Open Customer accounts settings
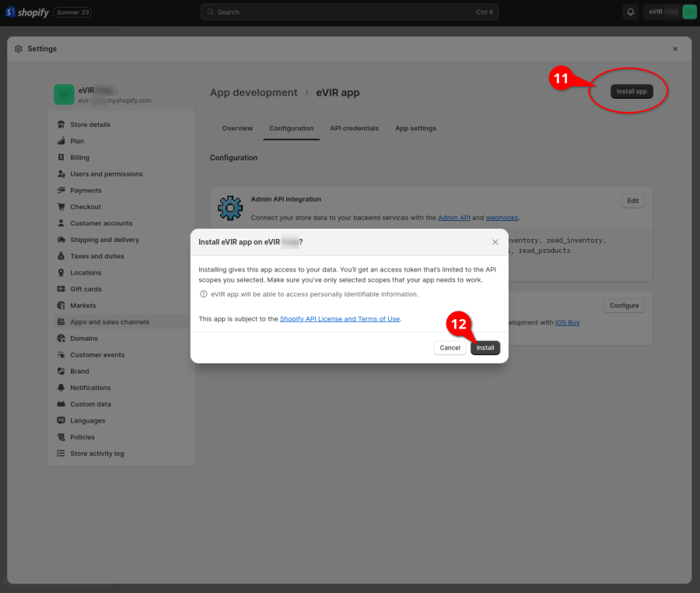The image size is (700, 593). coord(121,223)
